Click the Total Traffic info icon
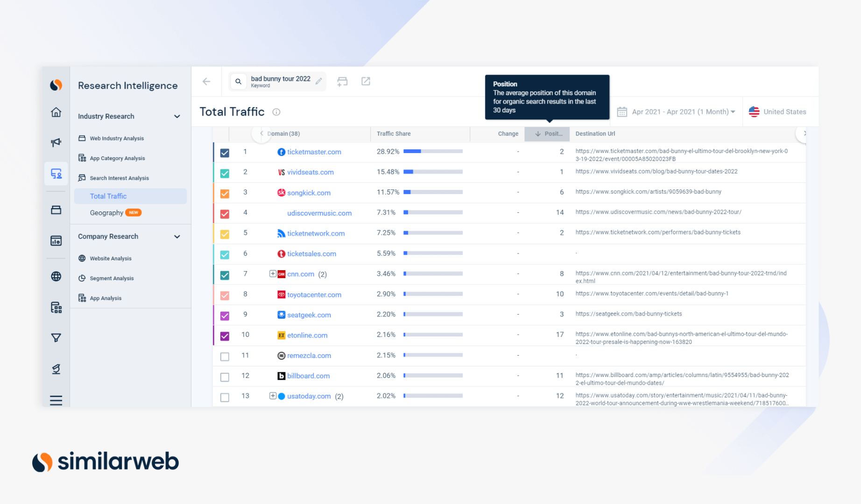861x504 pixels. [x=276, y=112]
